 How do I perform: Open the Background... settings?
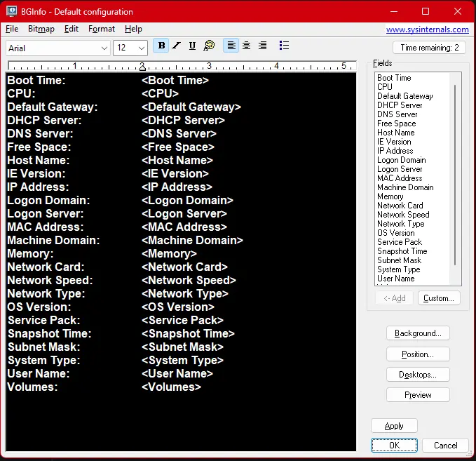pyautogui.click(x=418, y=333)
